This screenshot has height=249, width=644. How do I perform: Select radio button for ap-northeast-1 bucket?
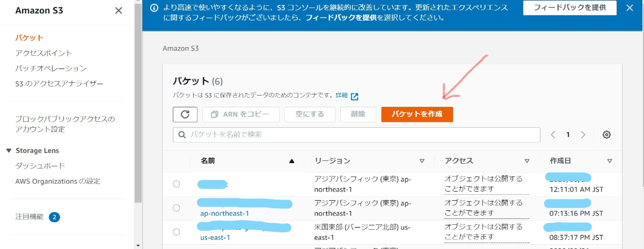coord(177,208)
